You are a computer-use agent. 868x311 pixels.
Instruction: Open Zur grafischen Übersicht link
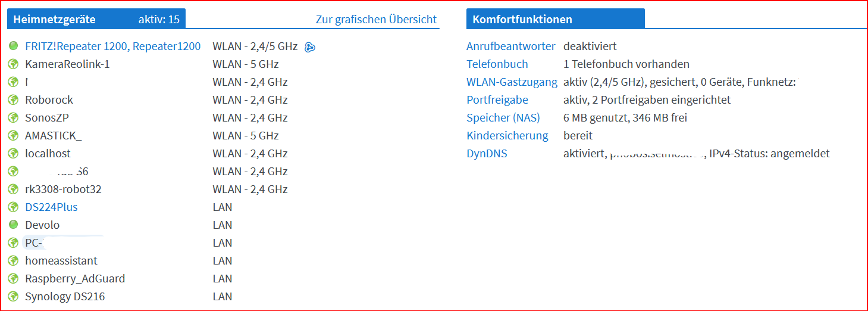click(x=376, y=19)
